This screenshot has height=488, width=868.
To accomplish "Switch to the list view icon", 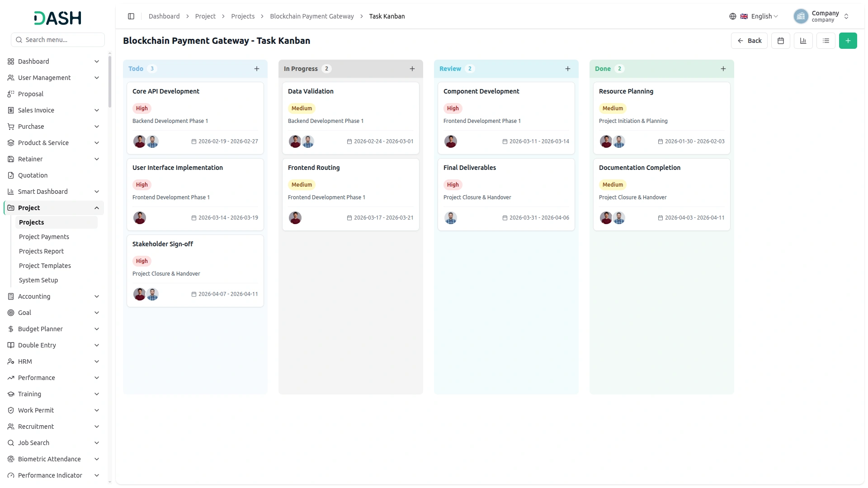I will [826, 41].
